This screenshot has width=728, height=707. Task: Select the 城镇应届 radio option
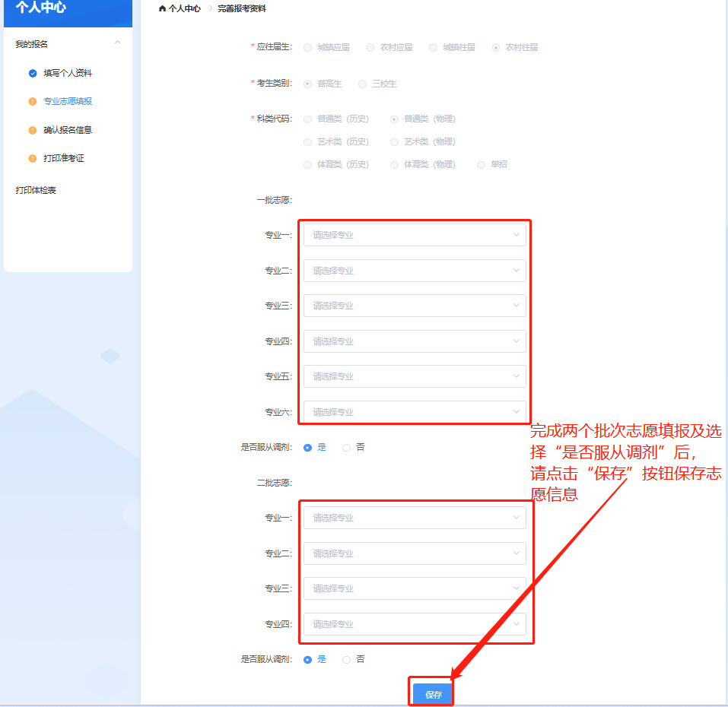point(307,47)
